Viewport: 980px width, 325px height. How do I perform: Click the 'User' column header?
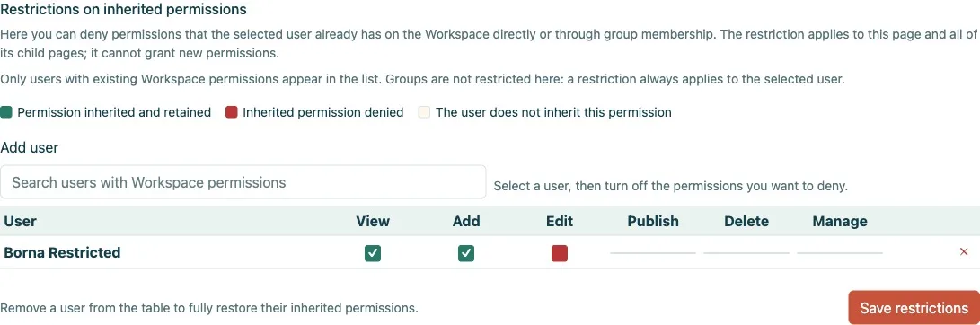coord(20,221)
